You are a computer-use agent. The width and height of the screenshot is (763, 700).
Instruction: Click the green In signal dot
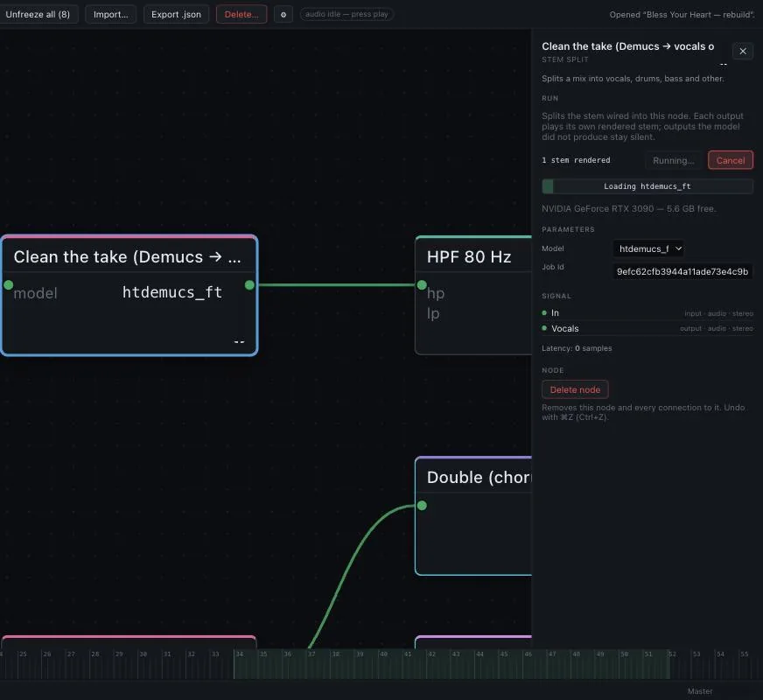pyautogui.click(x=544, y=312)
